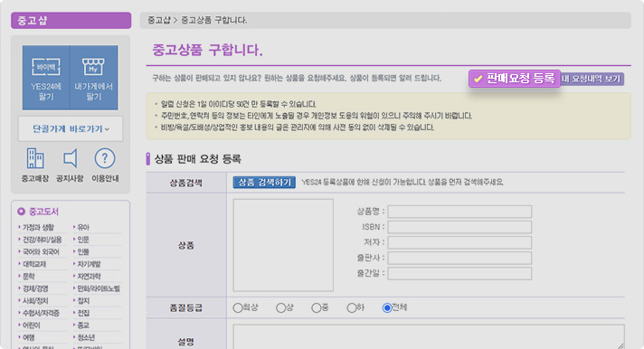Open 잡지 category

click(x=83, y=300)
